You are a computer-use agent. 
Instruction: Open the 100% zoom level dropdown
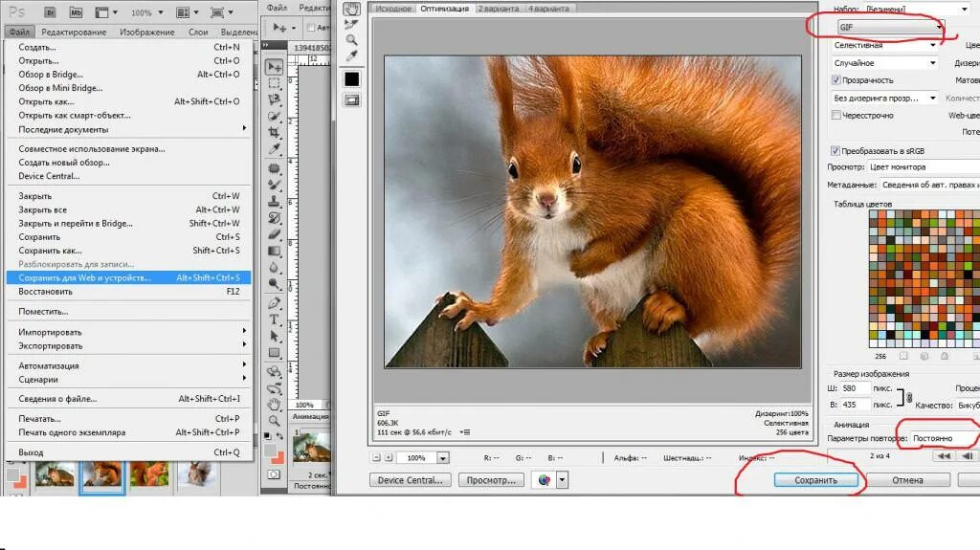coord(442,458)
